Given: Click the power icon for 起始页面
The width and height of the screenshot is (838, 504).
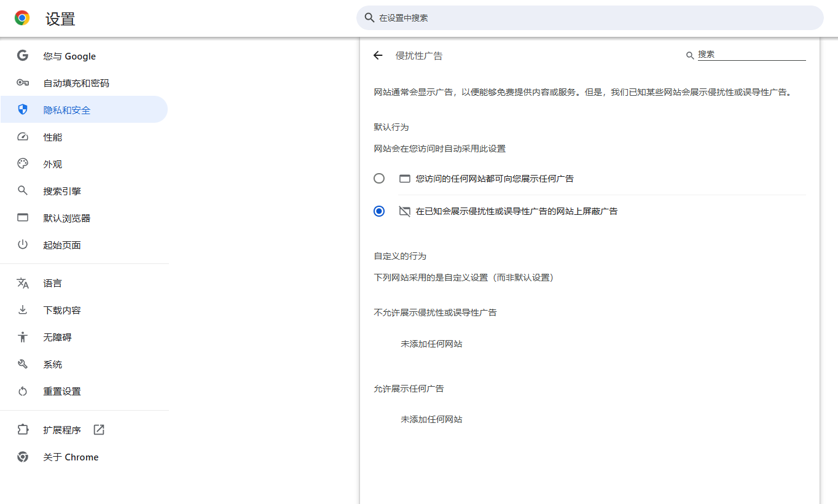Looking at the screenshot, I should [x=23, y=245].
